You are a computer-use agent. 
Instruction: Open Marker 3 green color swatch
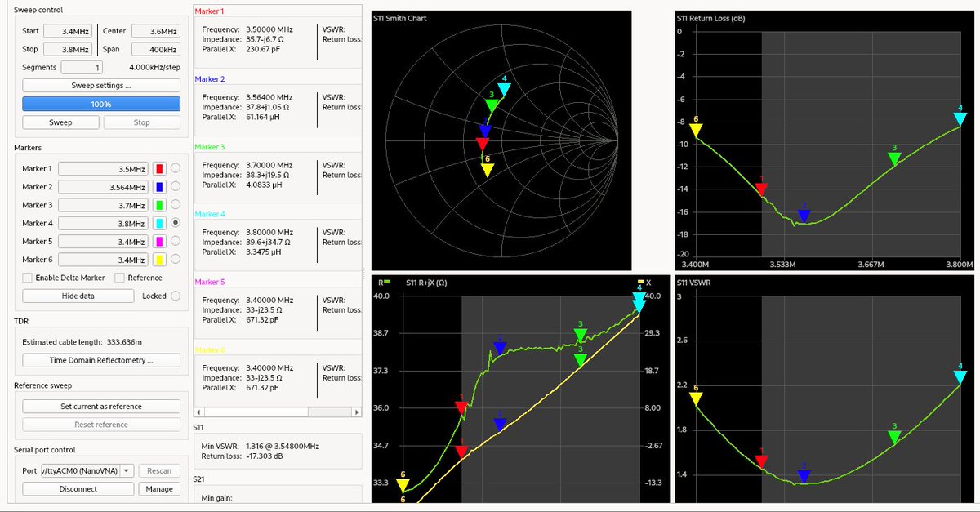tap(159, 205)
